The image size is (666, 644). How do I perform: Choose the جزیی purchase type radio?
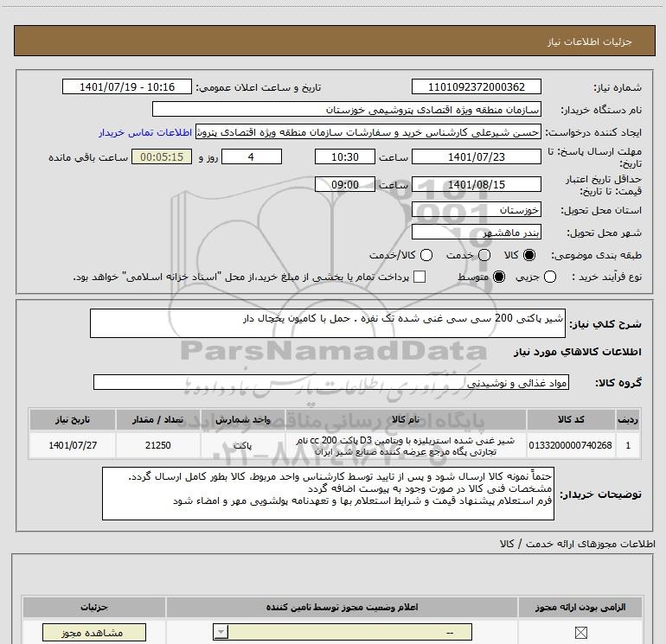tap(550, 277)
